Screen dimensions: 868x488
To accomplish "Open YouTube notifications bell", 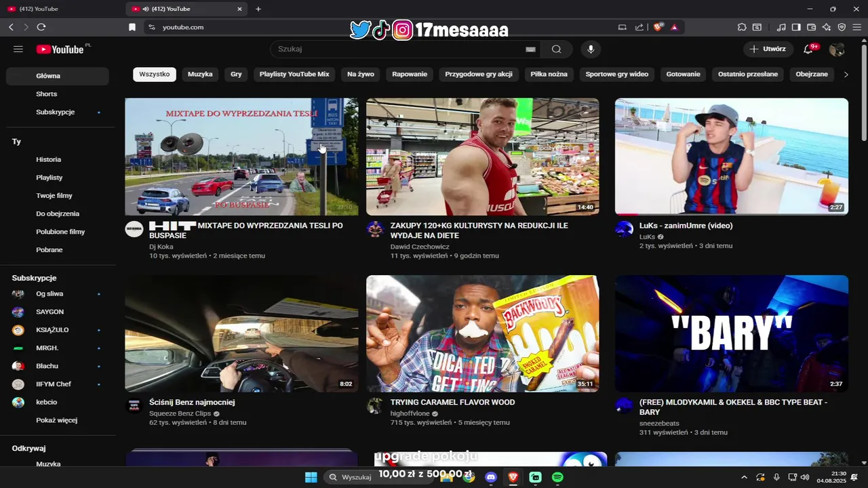I will (808, 49).
